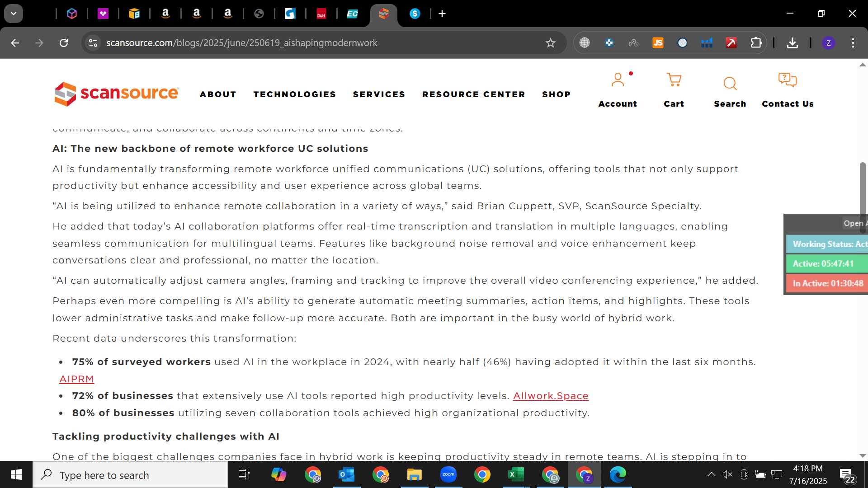Open the globe extension icon
Screen dimensions: 868x488
(585, 43)
